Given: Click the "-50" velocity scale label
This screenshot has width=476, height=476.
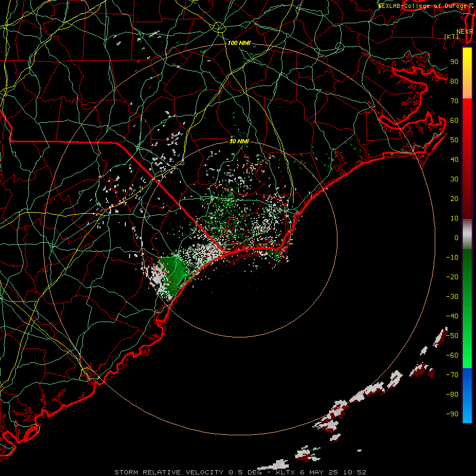Looking at the screenshot, I should pyautogui.click(x=452, y=336).
